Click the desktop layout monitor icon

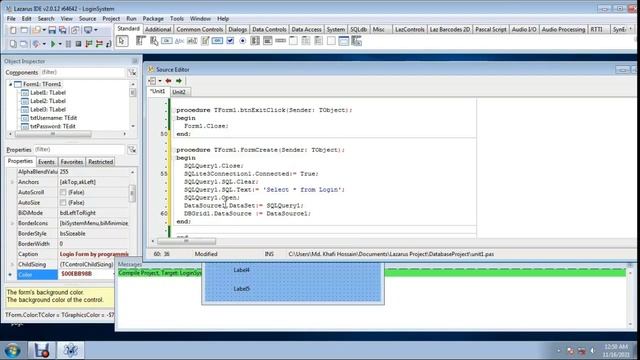click(x=88, y=30)
